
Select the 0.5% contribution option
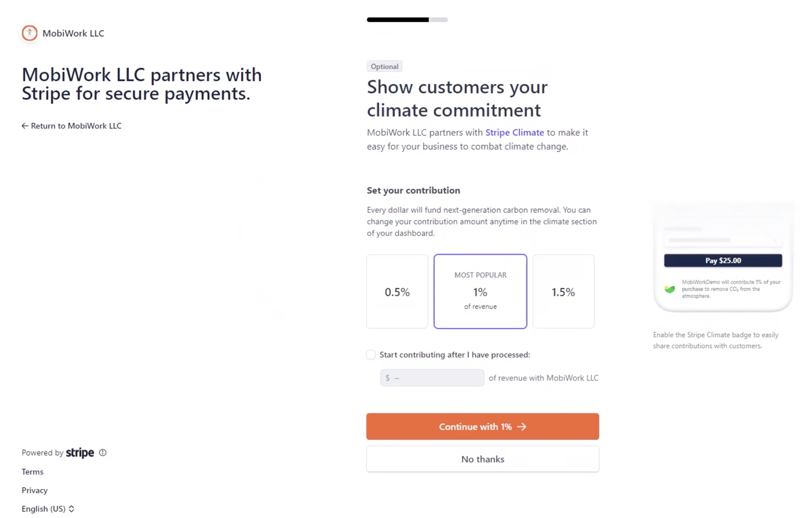(397, 291)
